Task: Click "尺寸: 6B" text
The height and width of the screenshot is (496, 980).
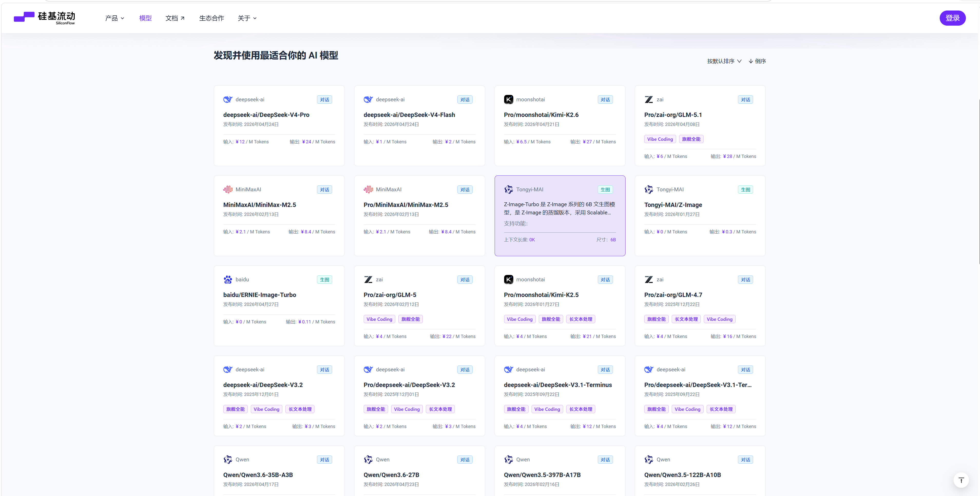Action: pyautogui.click(x=606, y=240)
